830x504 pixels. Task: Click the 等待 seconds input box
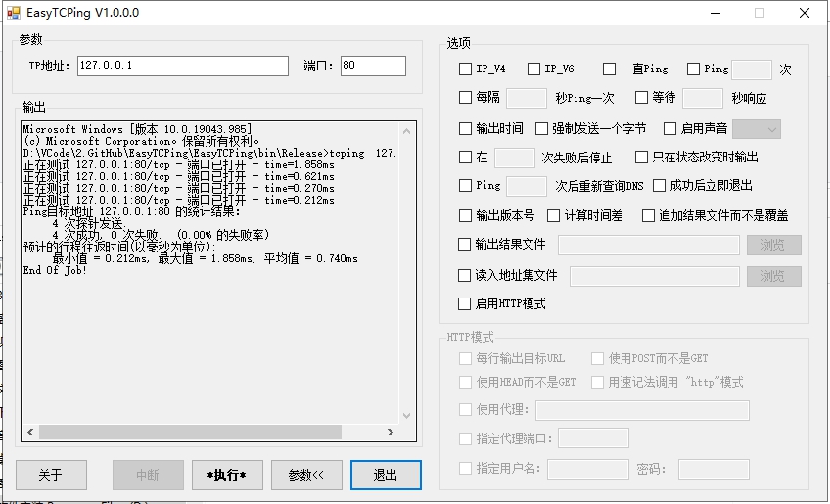pos(703,99)
